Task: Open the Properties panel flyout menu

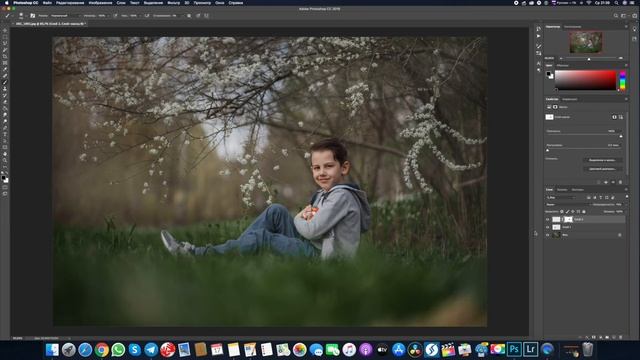Action: (626, 99)
